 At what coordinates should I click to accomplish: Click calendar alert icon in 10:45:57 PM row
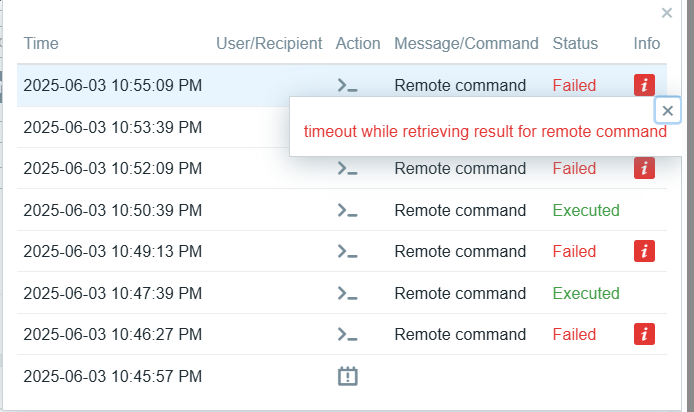(x=347, y=376)
